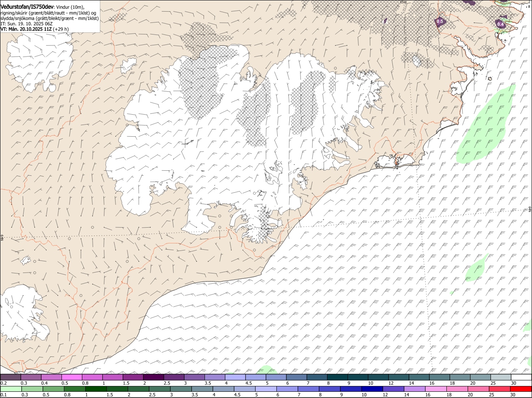
Task: Pick the purple-row swatch starting at 1.5
Action: pos(133,377)
